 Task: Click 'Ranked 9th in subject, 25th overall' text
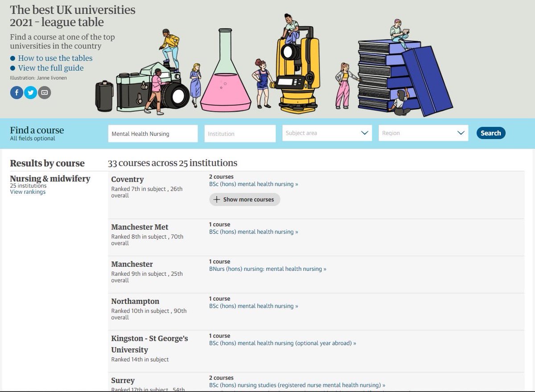click(147, 277)
